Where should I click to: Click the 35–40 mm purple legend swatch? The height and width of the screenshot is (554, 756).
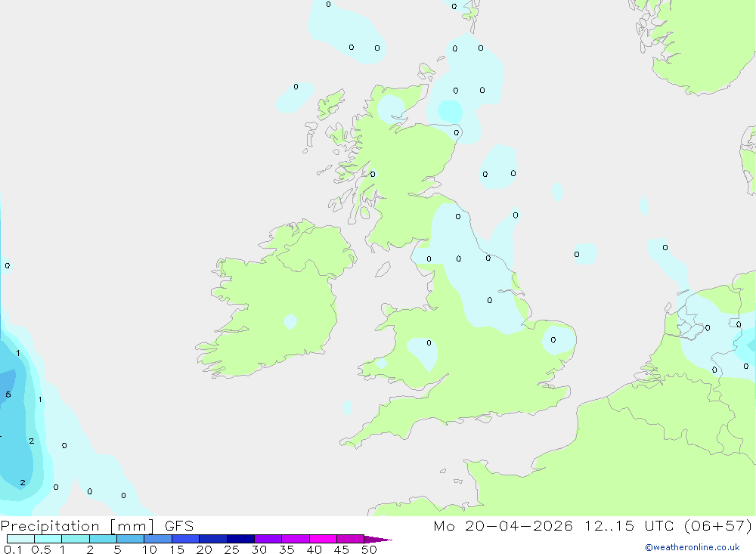tap(296, 539)
